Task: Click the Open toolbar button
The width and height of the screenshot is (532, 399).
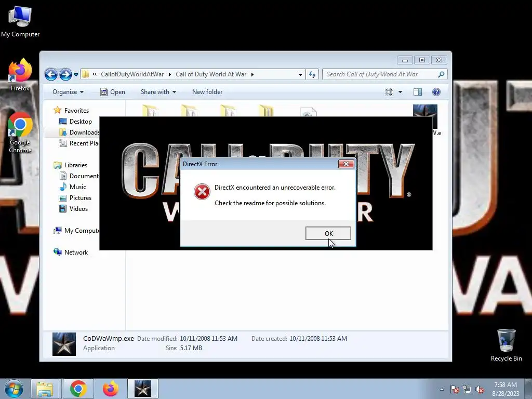Action: (113, 92)
